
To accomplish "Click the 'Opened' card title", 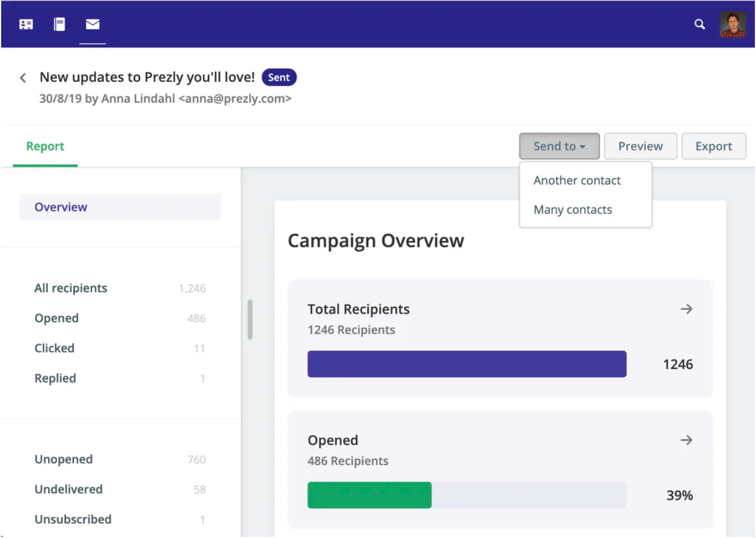I will pos(333,440).
